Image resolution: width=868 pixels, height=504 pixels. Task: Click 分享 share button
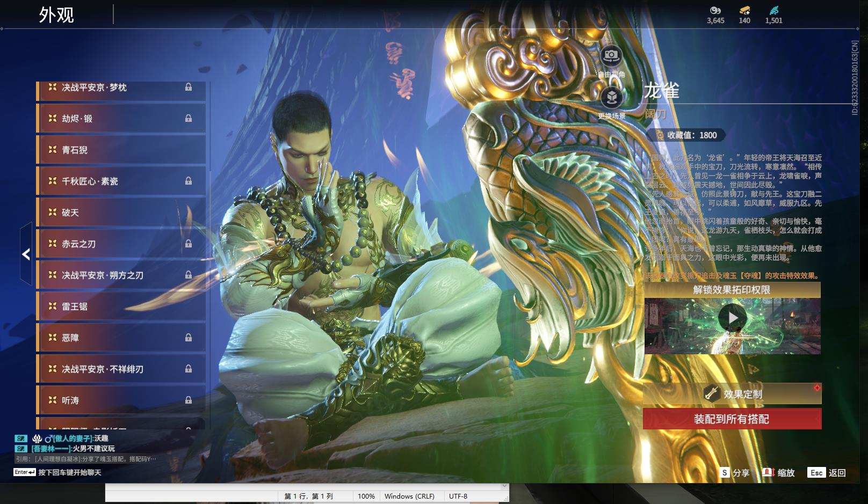[x=735, y=472]
